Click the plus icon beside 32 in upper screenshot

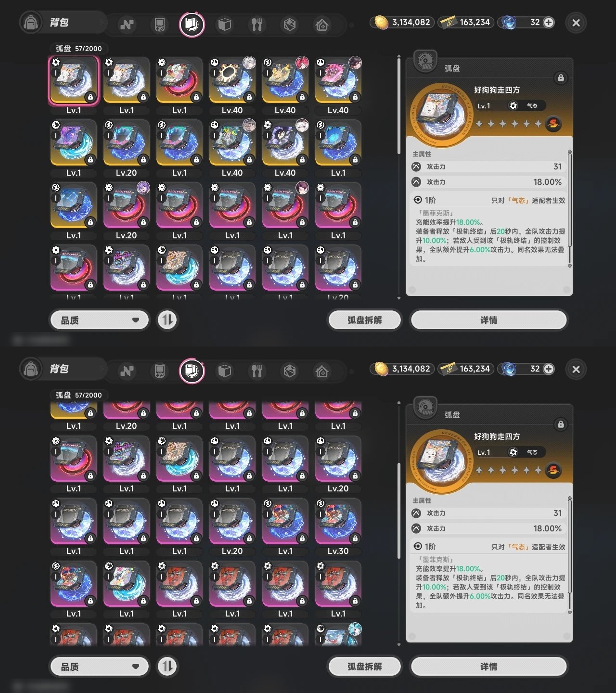[549, 22]
